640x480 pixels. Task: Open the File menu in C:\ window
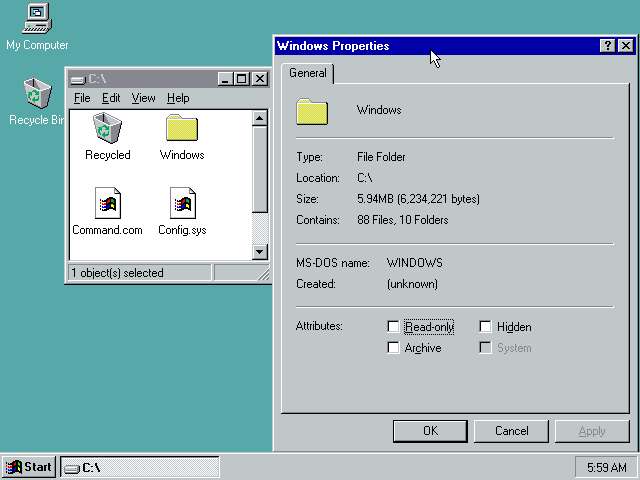point(82,98)
